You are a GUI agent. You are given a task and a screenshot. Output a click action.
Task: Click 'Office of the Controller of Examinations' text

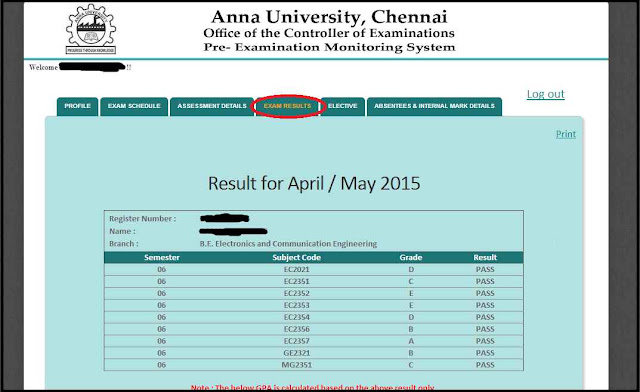coord(329,33)
